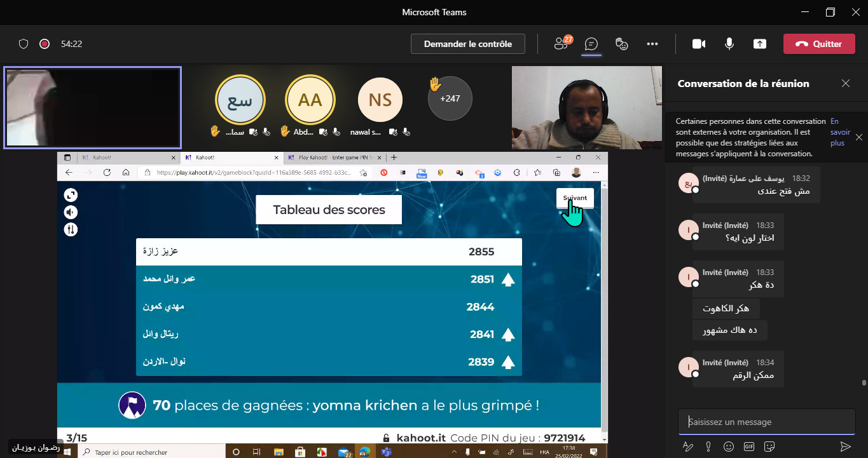Click chat message هكر الكاهوت
Screen dimensions: 868x458
726,309
